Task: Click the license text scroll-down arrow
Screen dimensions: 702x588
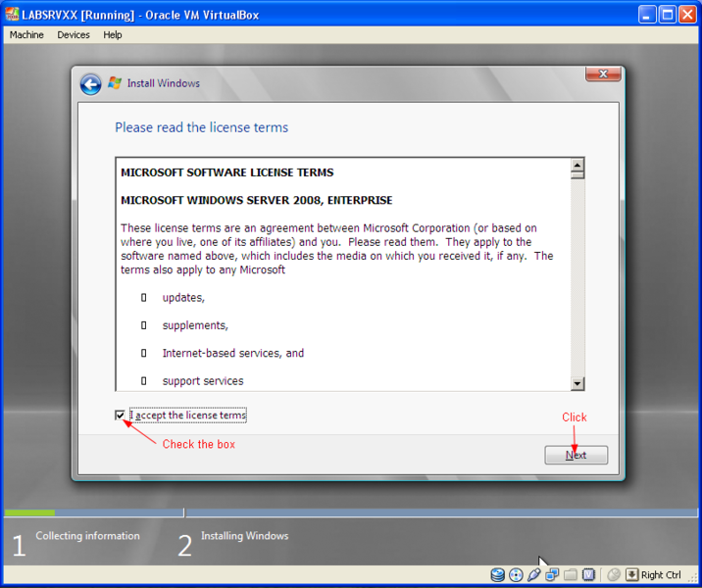Action: click(x=577, y=383)
